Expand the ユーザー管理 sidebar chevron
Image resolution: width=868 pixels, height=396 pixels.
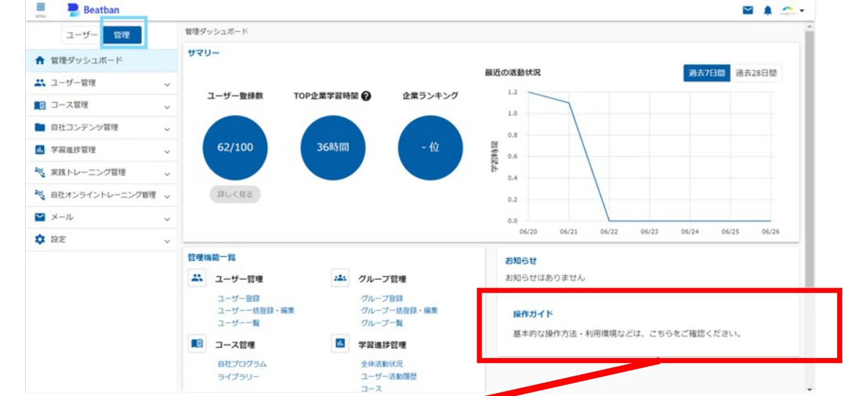tap(167, 85)
